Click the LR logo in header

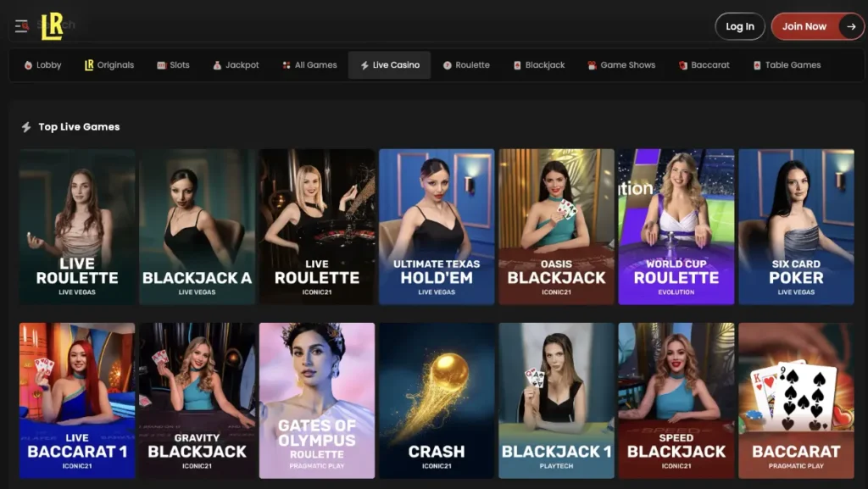tap(52, 26)
